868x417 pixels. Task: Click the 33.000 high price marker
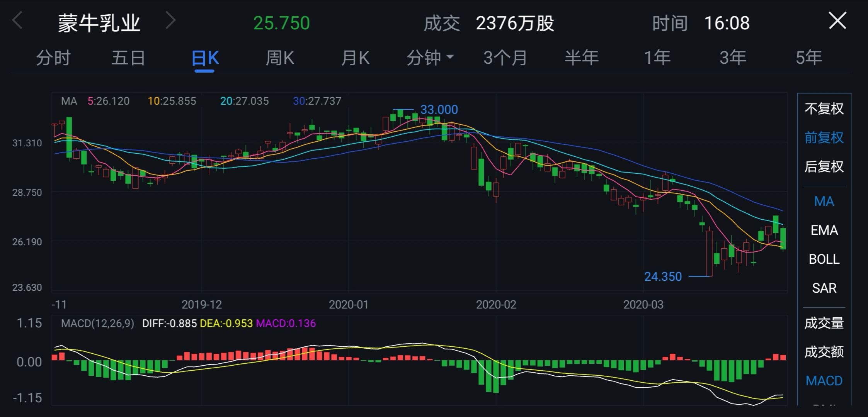[439, 110]
